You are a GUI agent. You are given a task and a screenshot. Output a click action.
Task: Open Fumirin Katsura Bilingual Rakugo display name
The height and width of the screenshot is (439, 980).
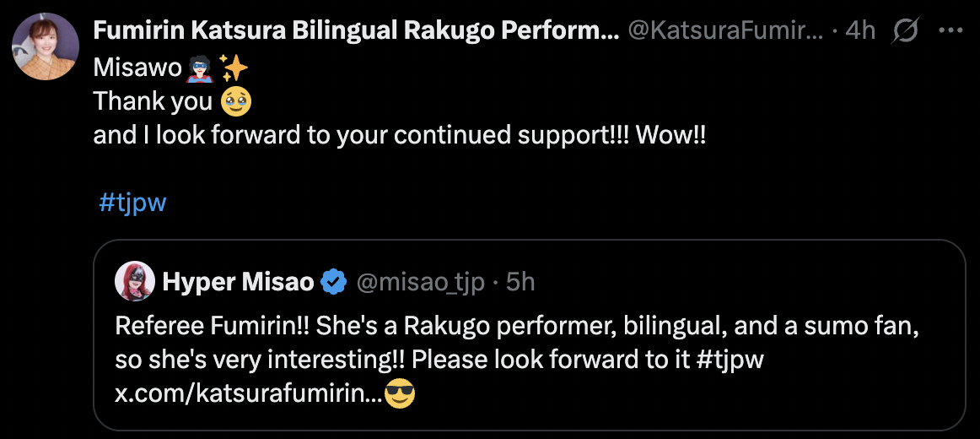355,31
